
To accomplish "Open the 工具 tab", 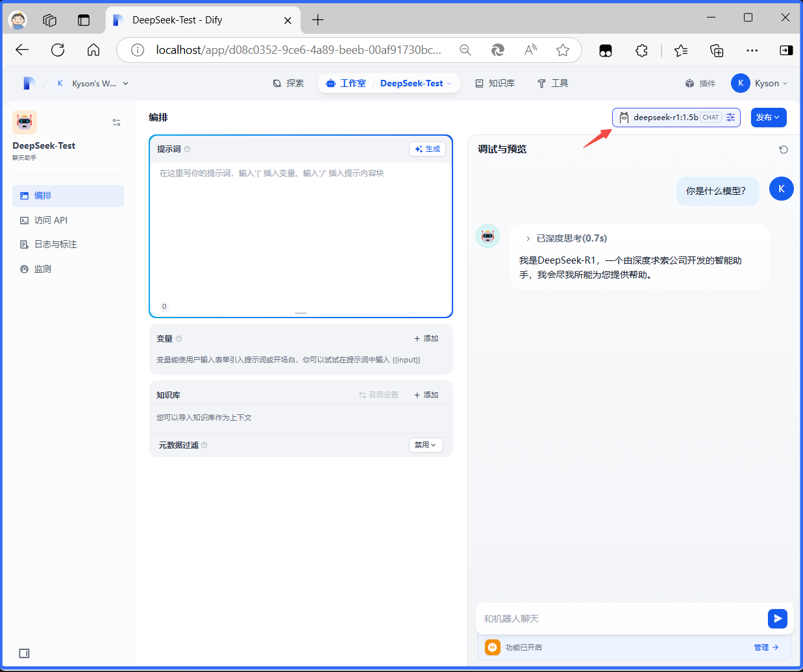I will pyautogui.click(x=552, y=83).
